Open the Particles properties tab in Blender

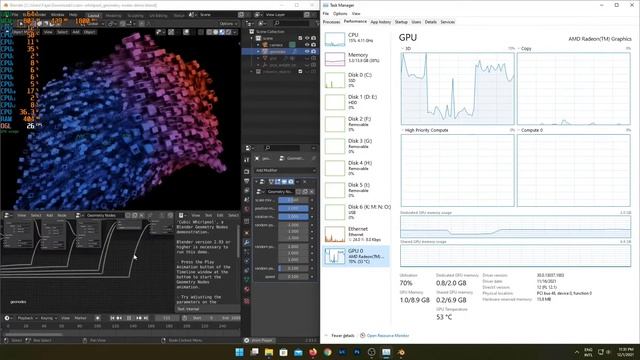pyautogui.click(x=247, y=252)
